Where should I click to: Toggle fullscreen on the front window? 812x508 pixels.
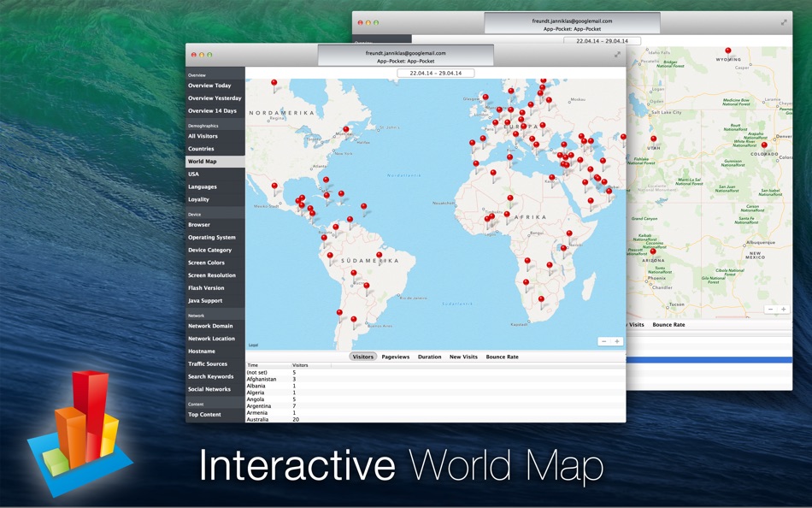pos(617,55)
